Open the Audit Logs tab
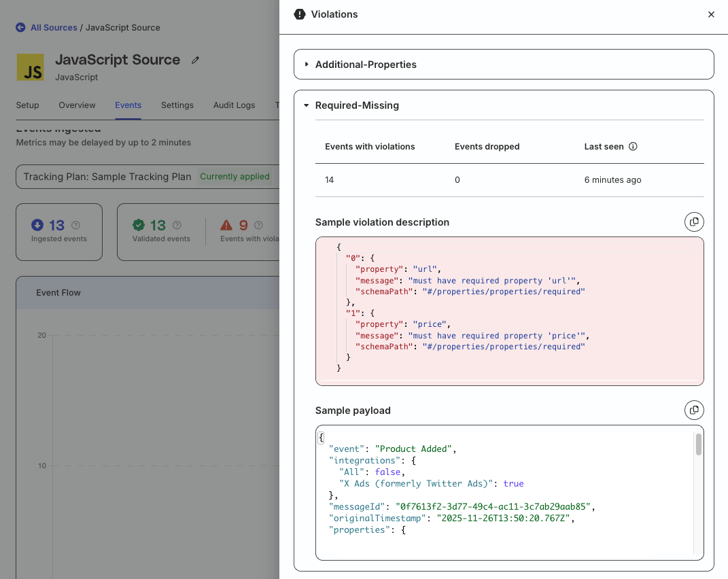The image size is (728, 579). [234, 105]
